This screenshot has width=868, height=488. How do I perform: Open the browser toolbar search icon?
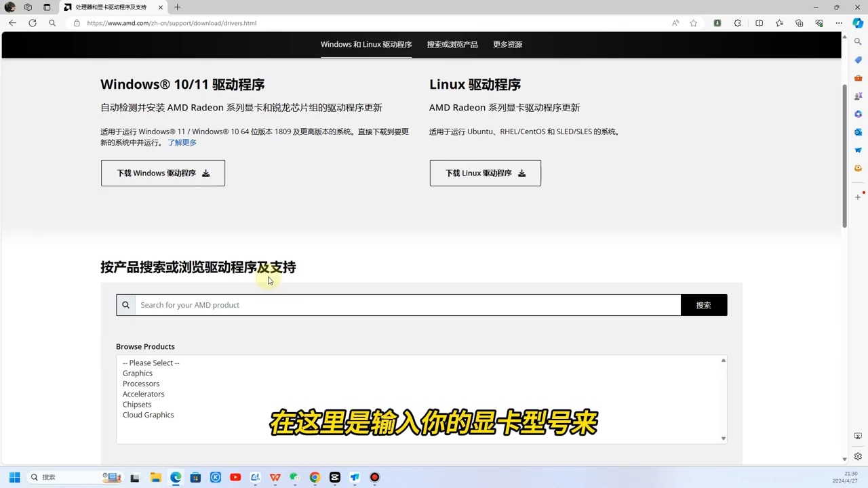pyautogui.click(x=52, y=23)
